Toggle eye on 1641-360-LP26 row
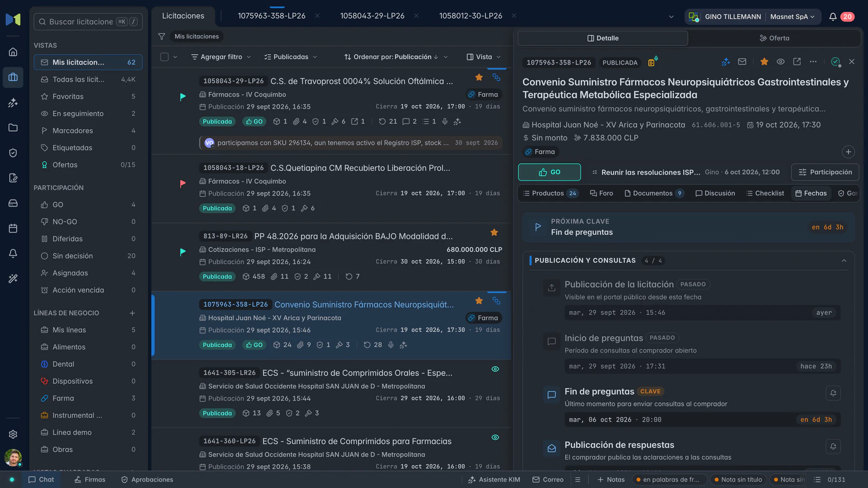868x488 pixels. 495,437
